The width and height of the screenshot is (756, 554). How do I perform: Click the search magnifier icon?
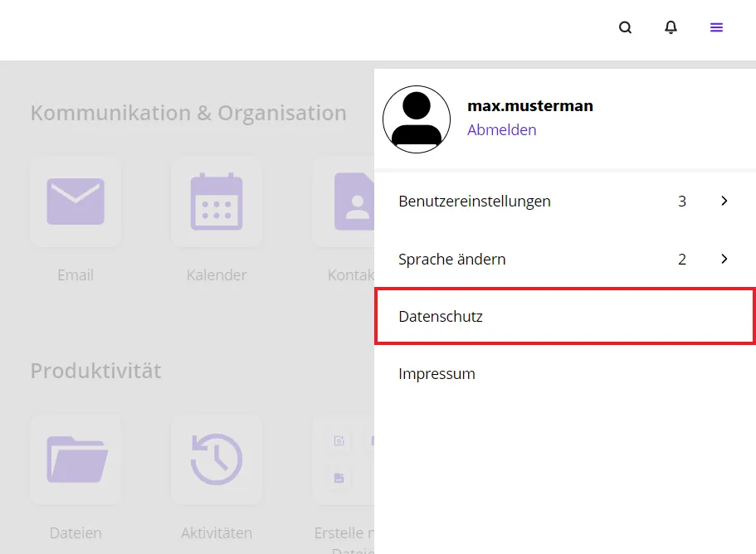pyautogui.click(x=625, y=27)
